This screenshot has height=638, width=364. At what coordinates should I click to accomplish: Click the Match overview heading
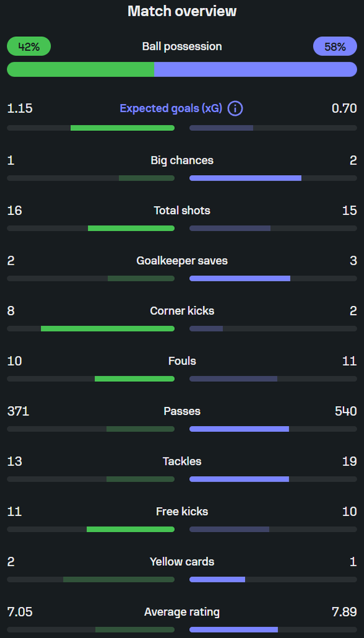[x=182, y=11]
